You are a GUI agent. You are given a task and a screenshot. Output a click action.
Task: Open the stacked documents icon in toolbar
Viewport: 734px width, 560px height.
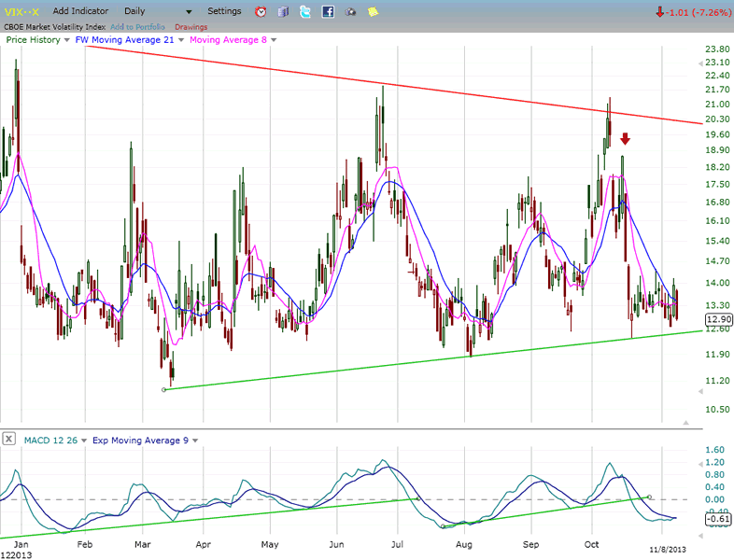click(x=283, y=12)
